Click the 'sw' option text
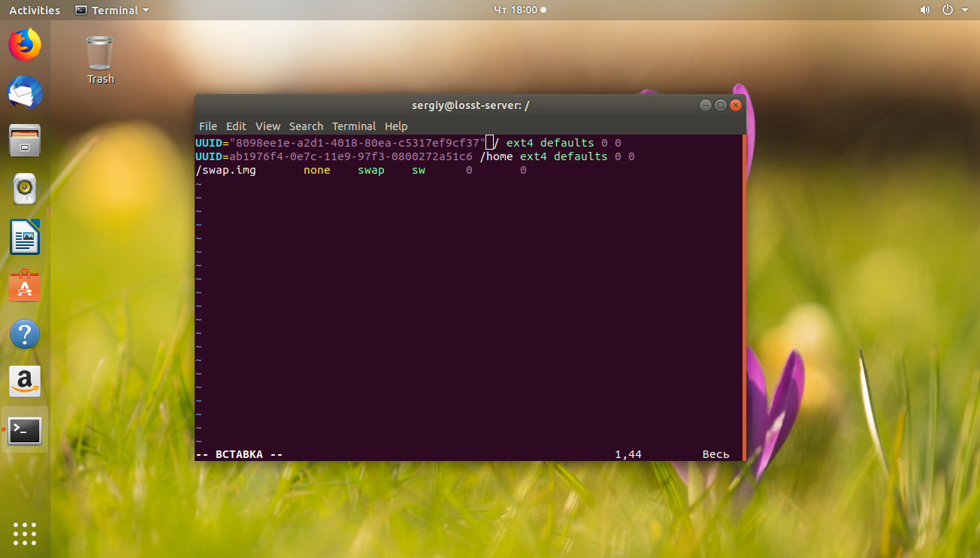This screenshot has width=980, height=558. click(x=419, y=170)
